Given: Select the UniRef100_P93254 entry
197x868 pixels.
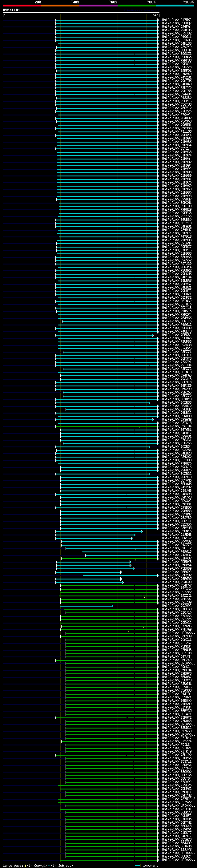Looking at the screenshot, I should (x=176, y=450).
